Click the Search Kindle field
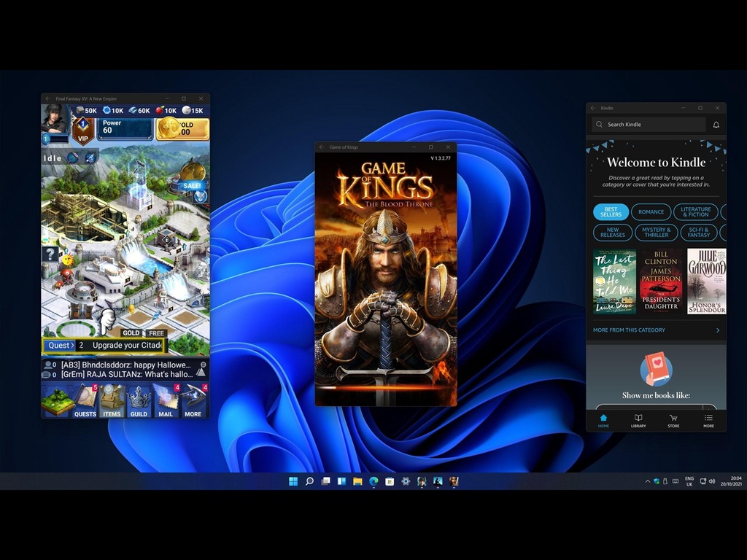Screen dimensions: 747x560 649,124
